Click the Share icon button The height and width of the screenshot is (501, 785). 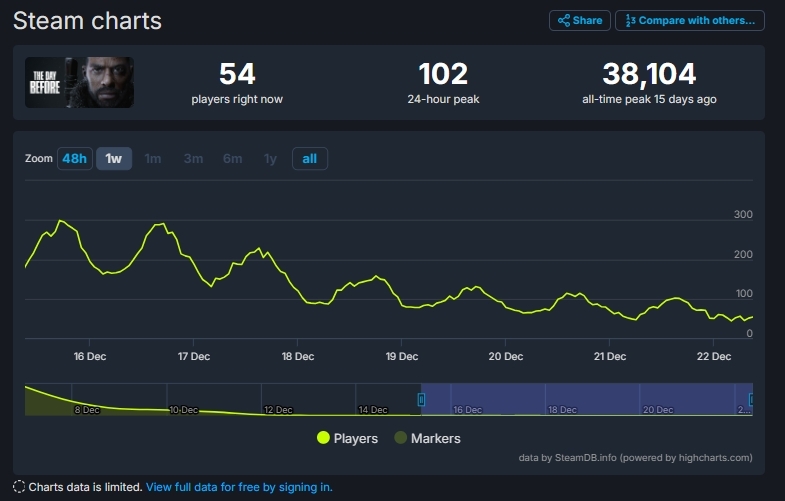point(580,21)
